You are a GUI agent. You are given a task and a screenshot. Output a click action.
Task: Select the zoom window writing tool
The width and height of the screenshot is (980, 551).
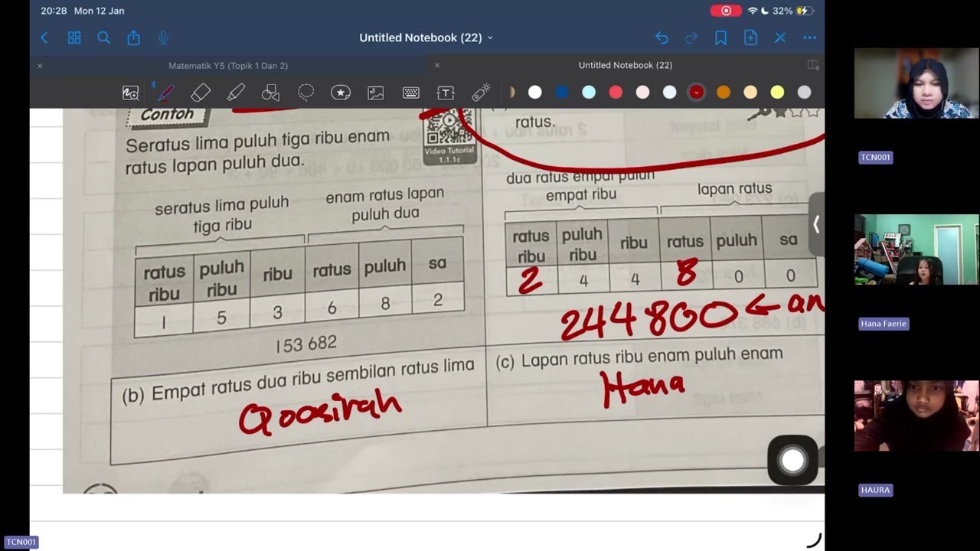pos(131,93)
